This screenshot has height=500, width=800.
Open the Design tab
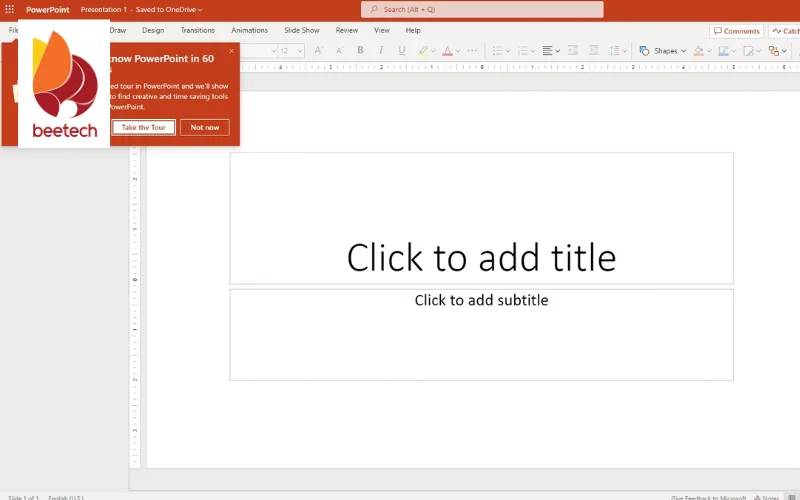153,30
